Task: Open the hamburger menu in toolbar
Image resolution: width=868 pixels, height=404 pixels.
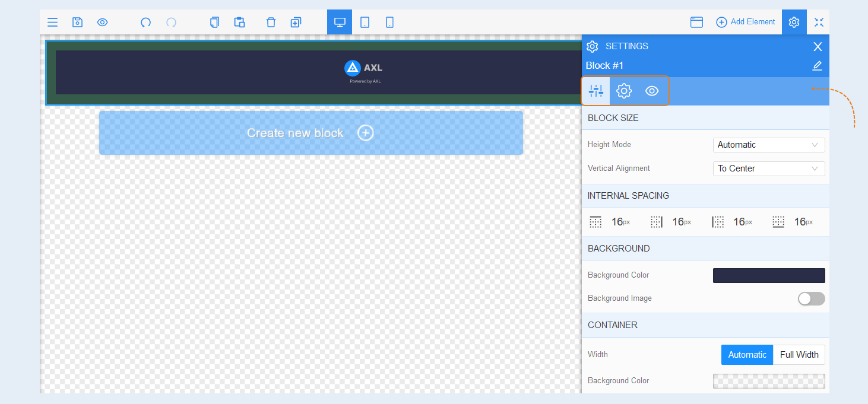Action: (x=53, y=23)
